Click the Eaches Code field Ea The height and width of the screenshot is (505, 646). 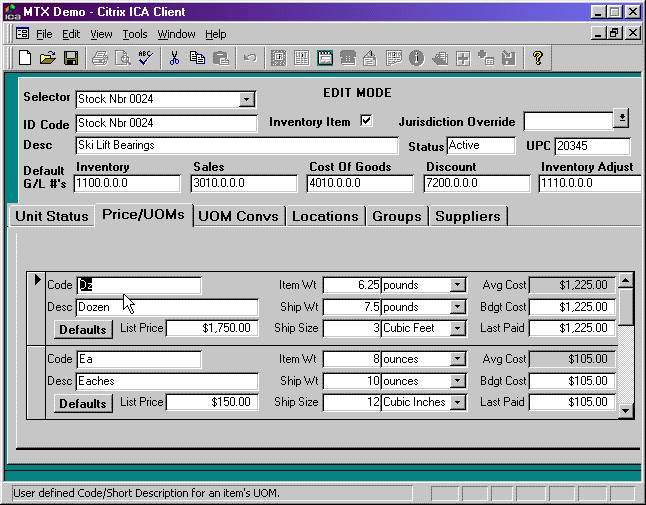point(139,359)
